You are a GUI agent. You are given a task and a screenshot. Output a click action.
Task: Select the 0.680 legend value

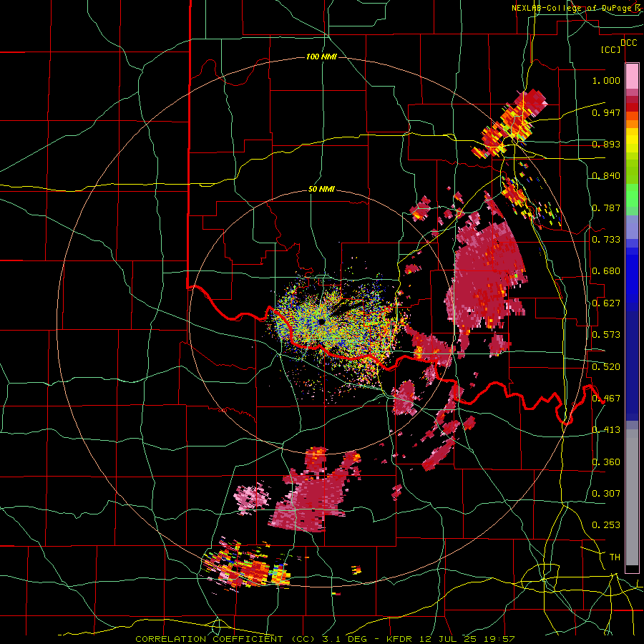coord(606,271)
